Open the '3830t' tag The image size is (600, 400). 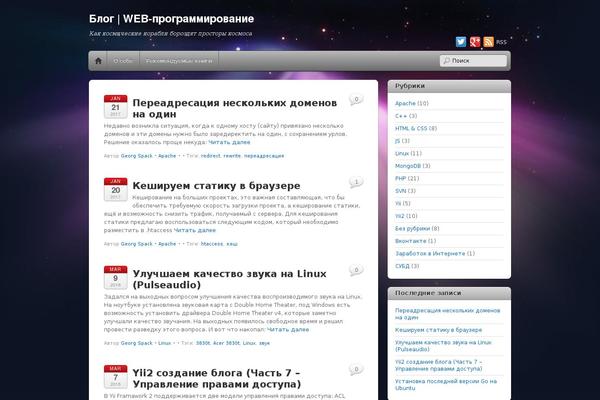click(x=203, y=343)
